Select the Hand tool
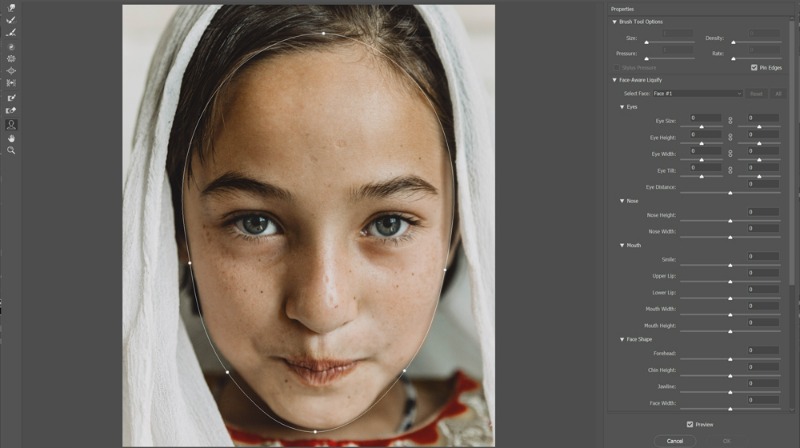Image resolution: width=800 pixels, height=448 pixels. [x=11, y=137]
